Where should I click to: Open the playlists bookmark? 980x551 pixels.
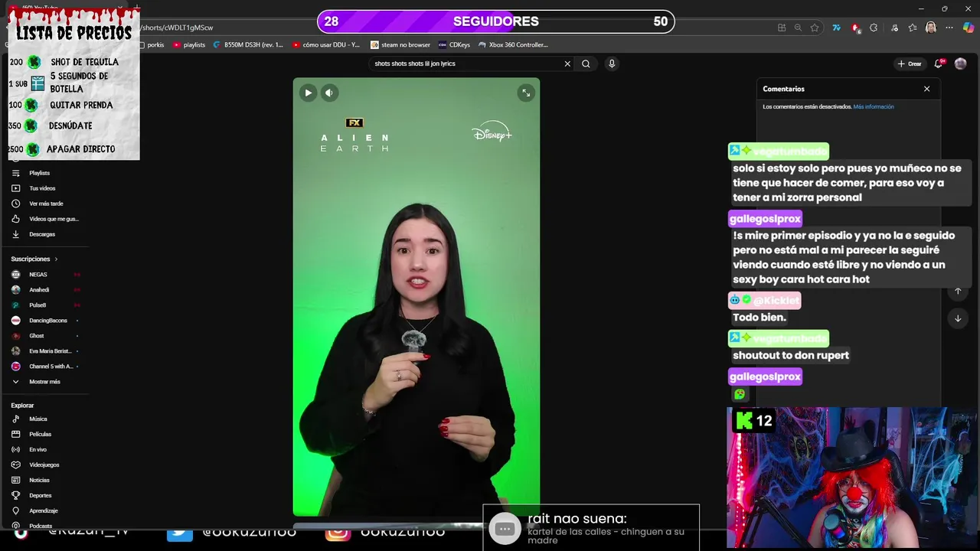click(x=189, y=45)
